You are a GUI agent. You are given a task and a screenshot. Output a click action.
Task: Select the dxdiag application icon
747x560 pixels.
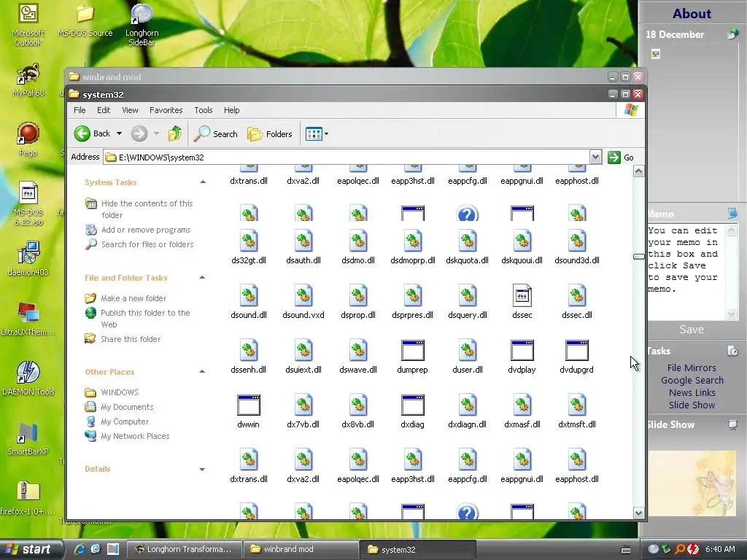(413, 405)
